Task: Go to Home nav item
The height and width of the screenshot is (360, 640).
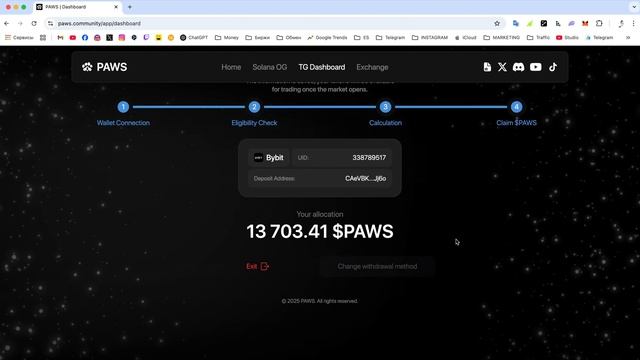Action: (231, 67)
